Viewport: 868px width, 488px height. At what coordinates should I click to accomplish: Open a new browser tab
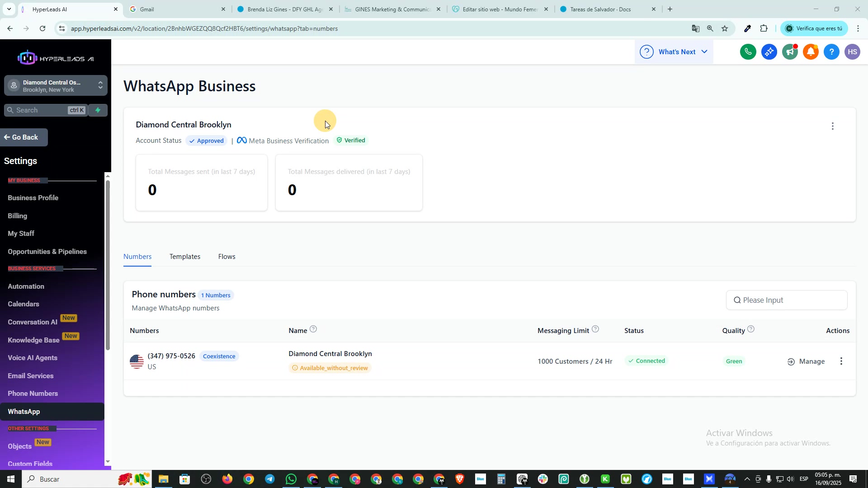tap(670, 9)
